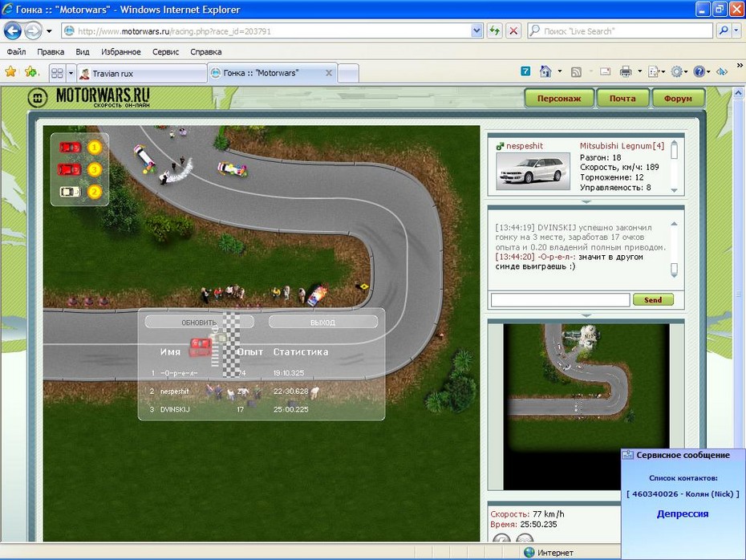Open the Сервис menu
The width and height of the screenshot is (746, 560).
click(165, 52)
